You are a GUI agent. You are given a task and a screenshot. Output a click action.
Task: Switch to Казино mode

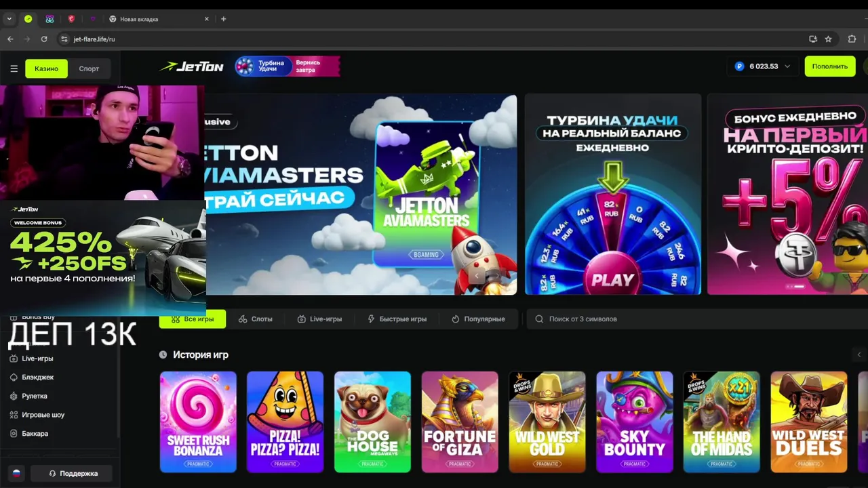(x=47, y=68)
